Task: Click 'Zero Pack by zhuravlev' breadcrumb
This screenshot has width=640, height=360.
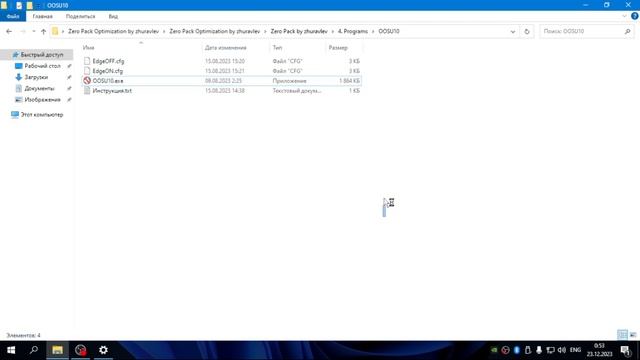Action: (299, 31)
